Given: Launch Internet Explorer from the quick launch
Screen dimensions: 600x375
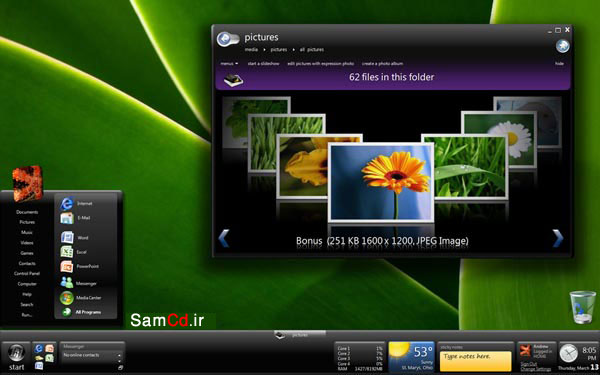Looking at the screenshot, I should tap(39, 349).
